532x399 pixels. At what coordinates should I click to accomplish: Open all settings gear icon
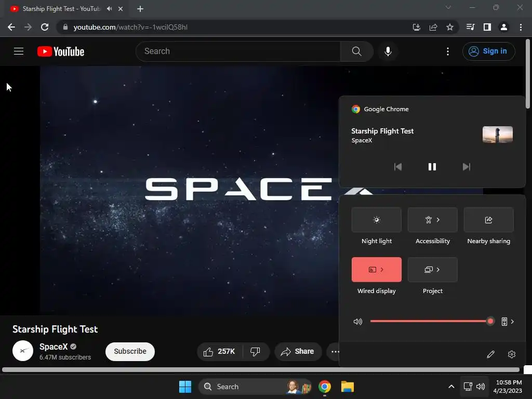(512, 354)
